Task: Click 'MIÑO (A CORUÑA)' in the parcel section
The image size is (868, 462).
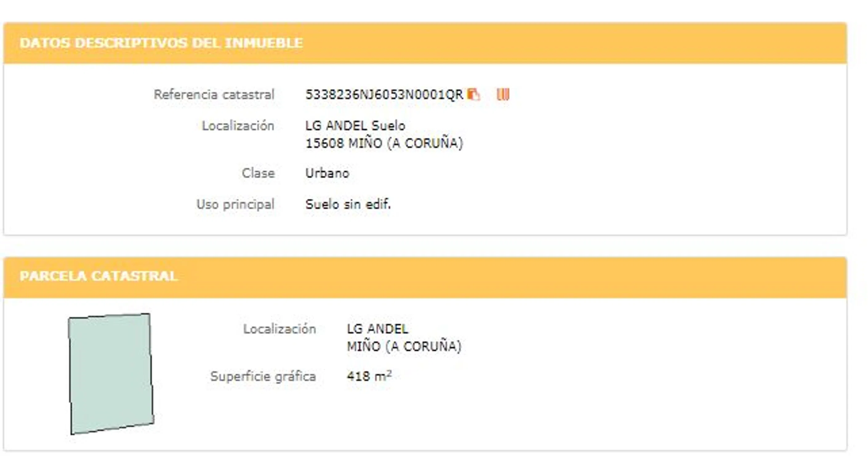Action: pyautogui.click(x=404, y=346)
